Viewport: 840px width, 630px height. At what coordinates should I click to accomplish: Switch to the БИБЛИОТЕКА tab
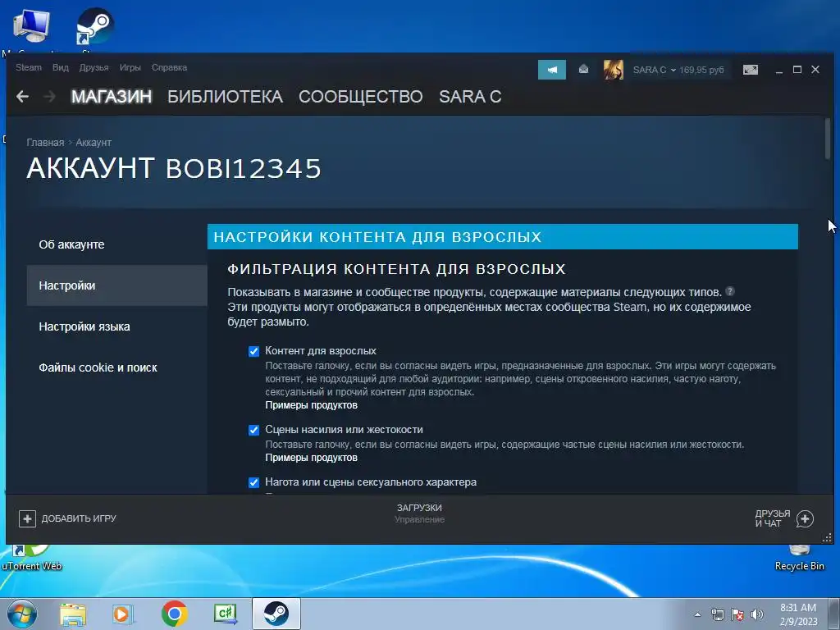(225, 97)
